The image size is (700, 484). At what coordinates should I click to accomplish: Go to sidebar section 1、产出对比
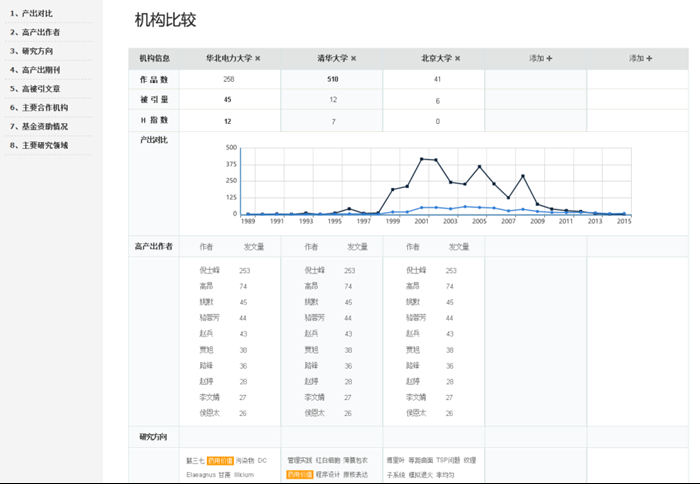[31, 13]
